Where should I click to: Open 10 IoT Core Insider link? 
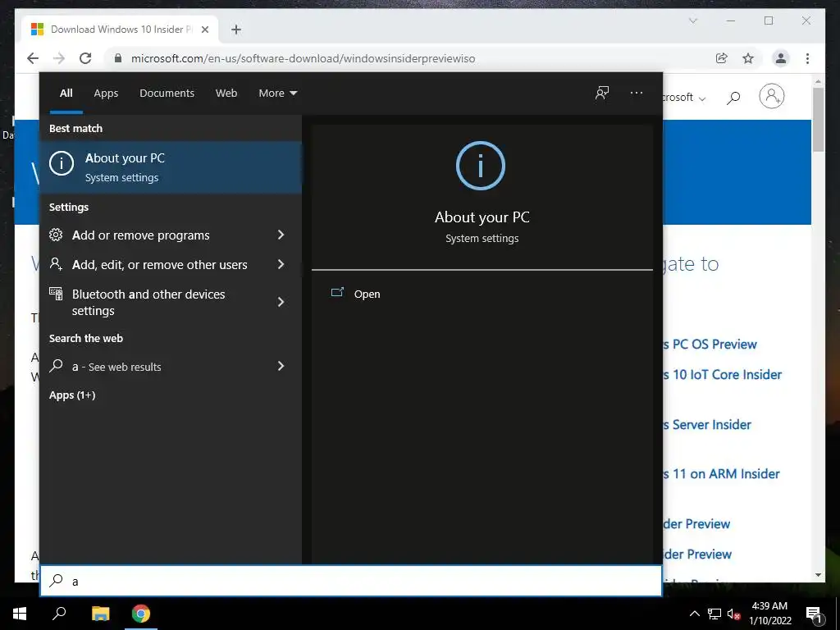(723, 374)
